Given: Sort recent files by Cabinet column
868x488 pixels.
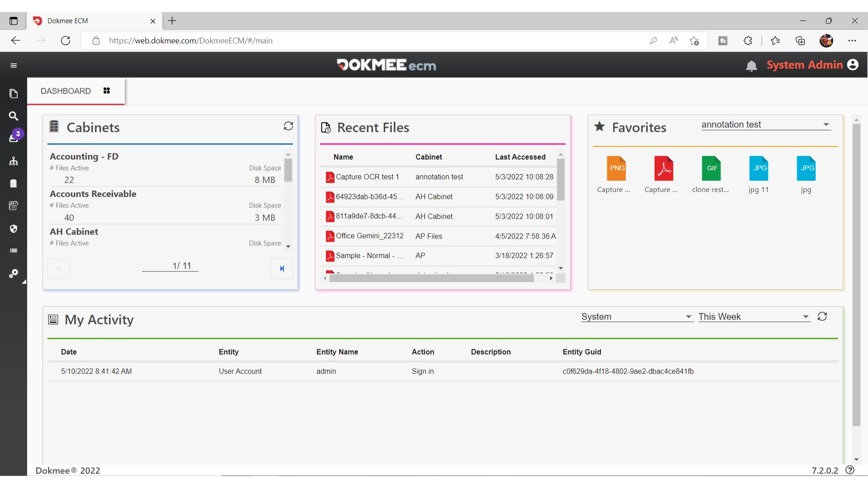Looking at the screenshot, I should [x=429, y=157].
